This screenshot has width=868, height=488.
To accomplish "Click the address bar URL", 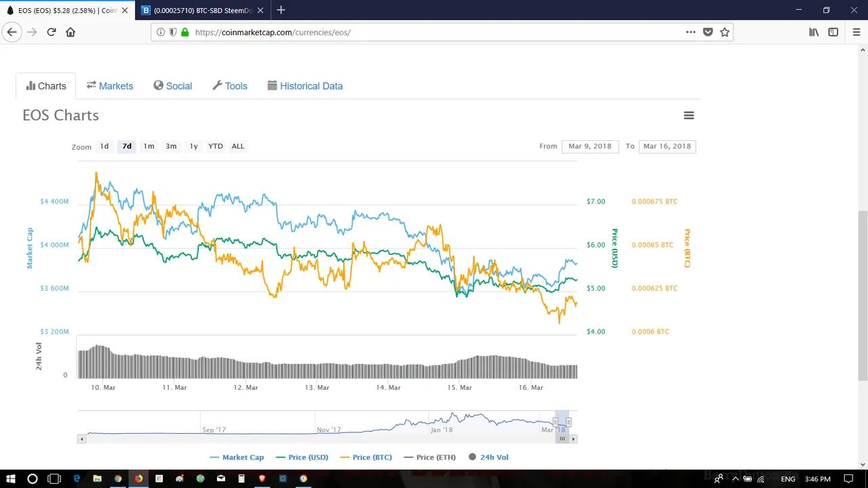I will tap(273, 32).
